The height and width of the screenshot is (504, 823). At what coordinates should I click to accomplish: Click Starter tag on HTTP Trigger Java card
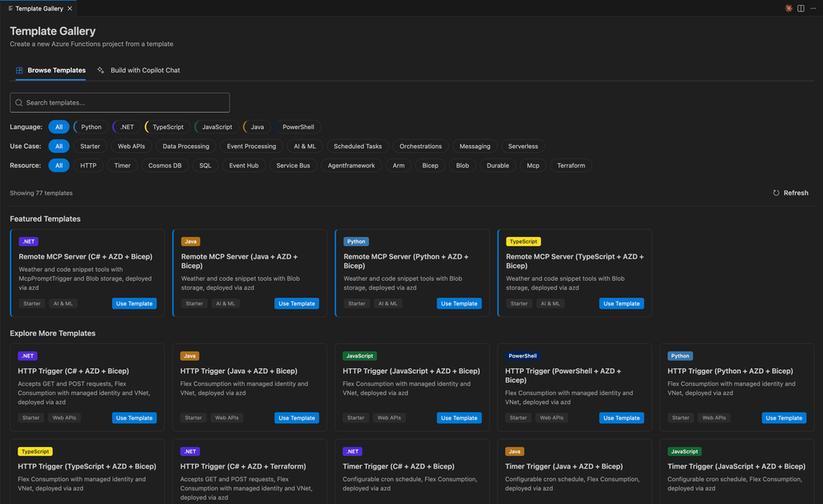[x=193, y=418]
